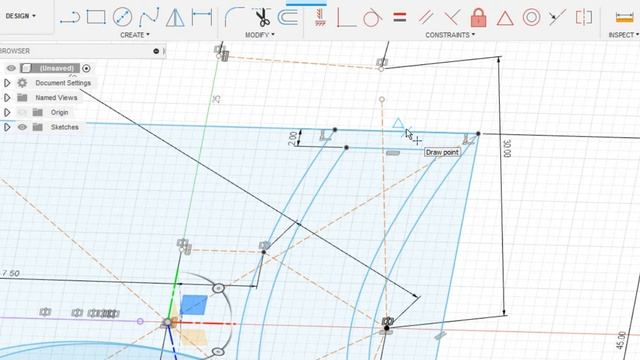Select Document Settings in browser

pyautogui.click(x=63, y=83)
